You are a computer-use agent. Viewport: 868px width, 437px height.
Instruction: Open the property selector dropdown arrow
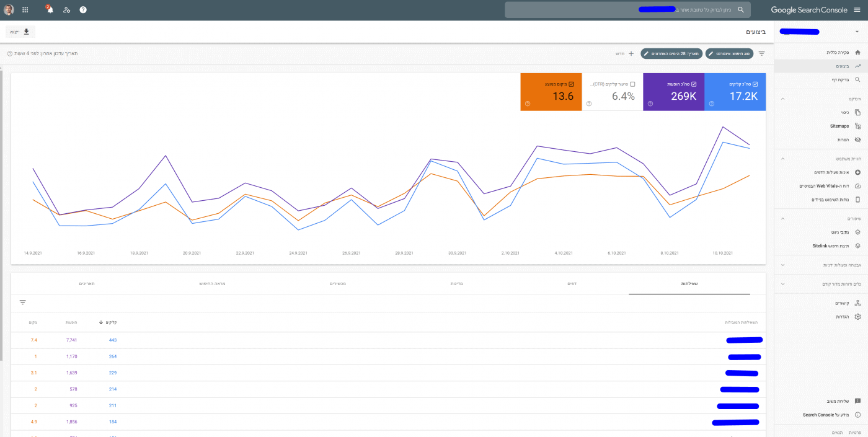(x=857, y=31)
